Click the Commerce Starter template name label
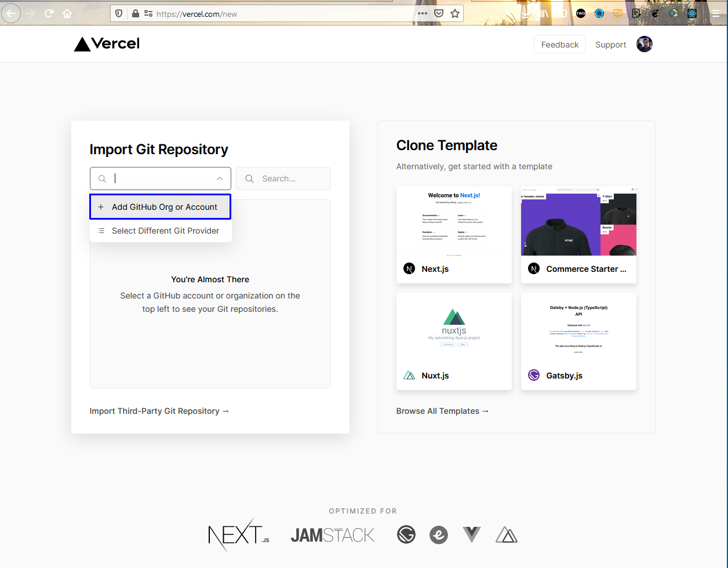The image size is (728, 568). [x=587, y=269]
